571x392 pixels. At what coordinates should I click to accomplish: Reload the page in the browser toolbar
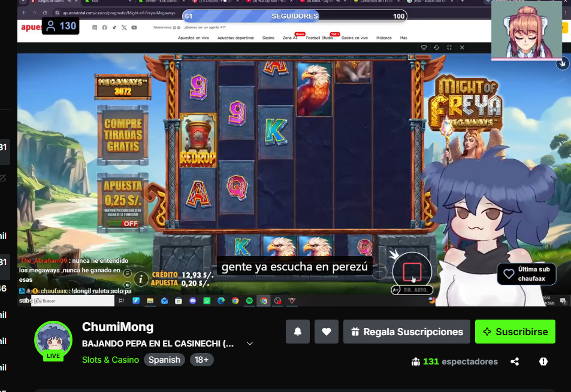pos(45,13)
